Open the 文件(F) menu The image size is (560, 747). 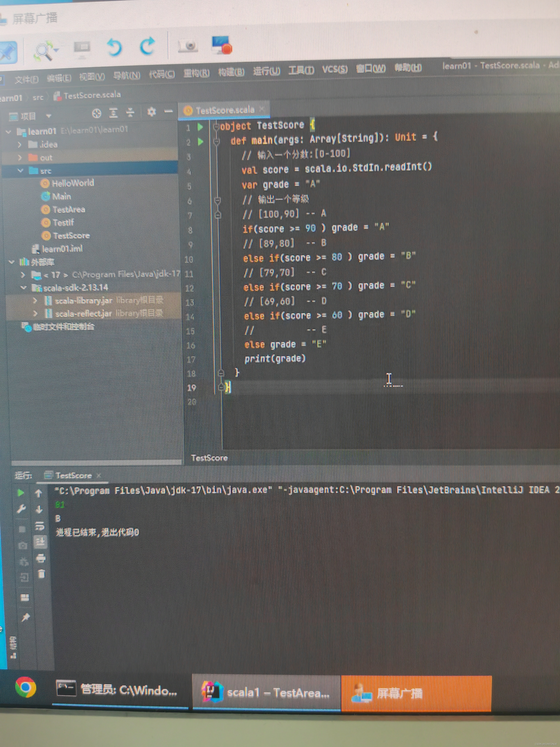26,80
